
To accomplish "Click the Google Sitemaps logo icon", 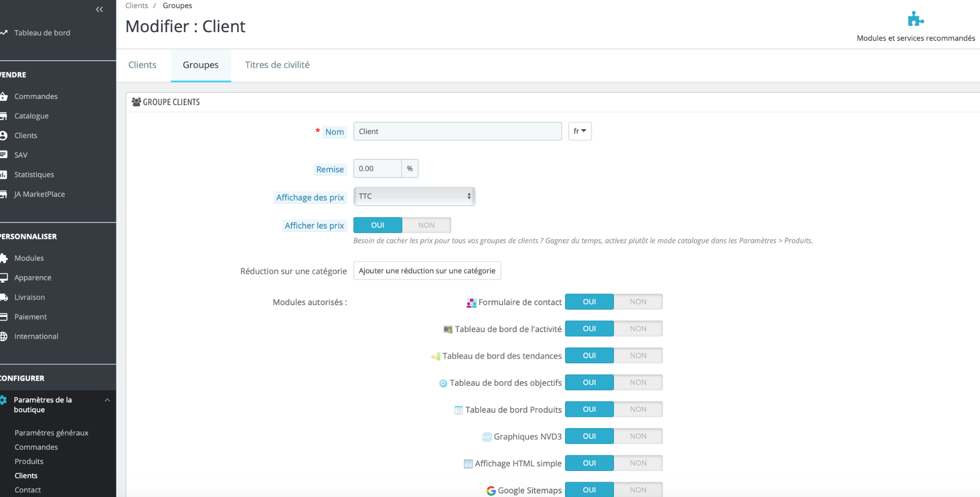I will (491, 490).
